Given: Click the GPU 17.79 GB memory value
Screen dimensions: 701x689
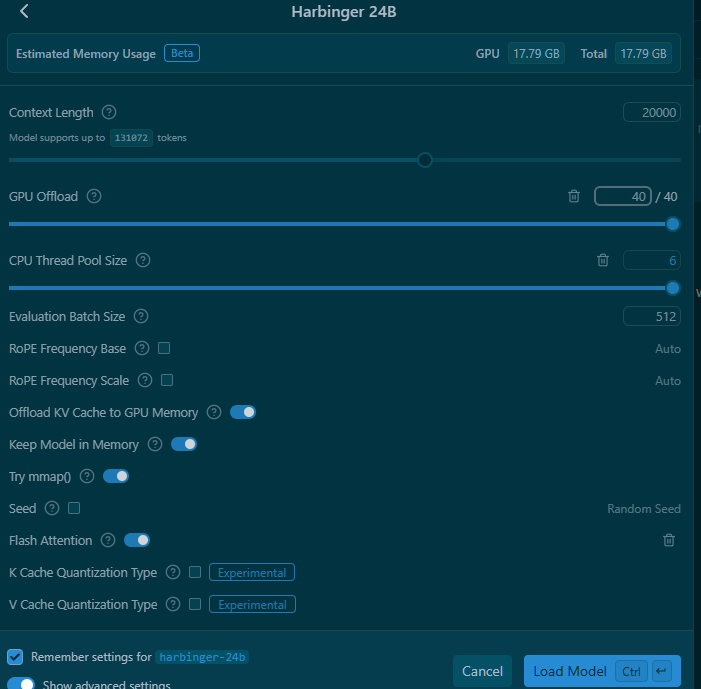Looking at the screenshot, I should click(536, 54).
